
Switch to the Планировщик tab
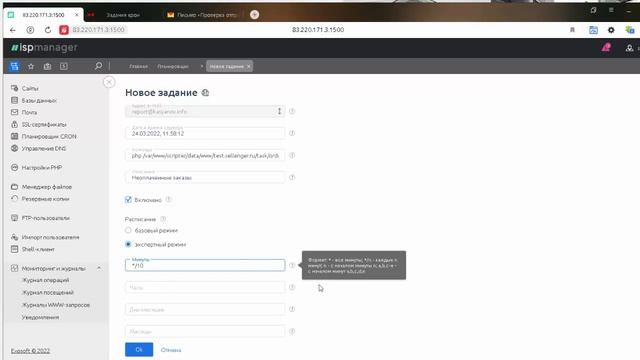click(173, 66)
